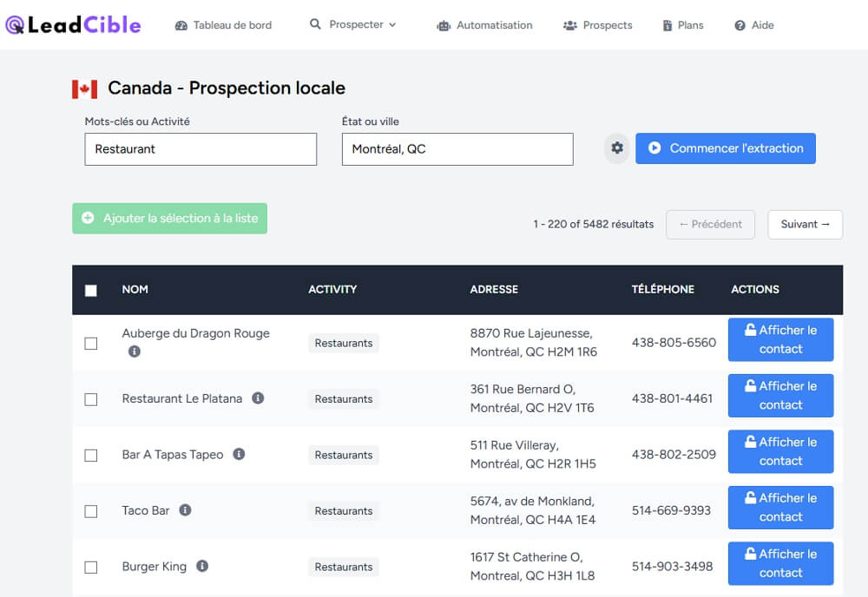Click Afficher le contact for Burger King
The height and width of the screenshot is (597, 868).
pos(780,563)
